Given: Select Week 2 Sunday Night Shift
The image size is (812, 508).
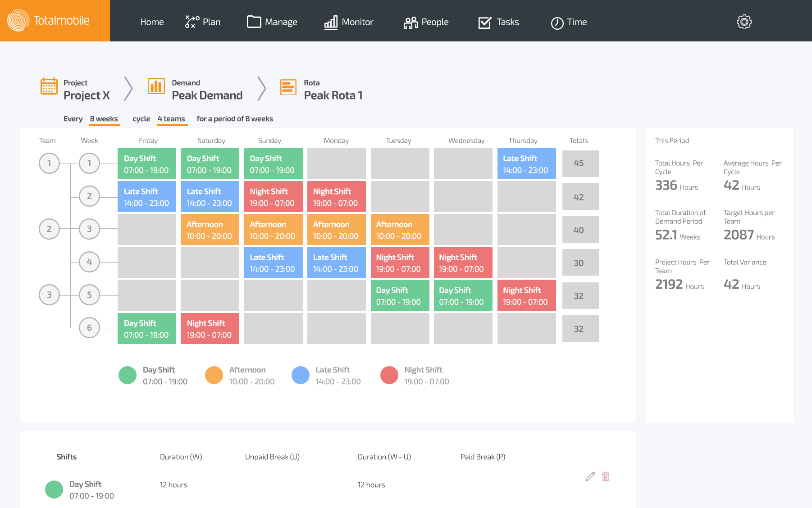Looking at the screenshot, I should [x=274, y=197].
